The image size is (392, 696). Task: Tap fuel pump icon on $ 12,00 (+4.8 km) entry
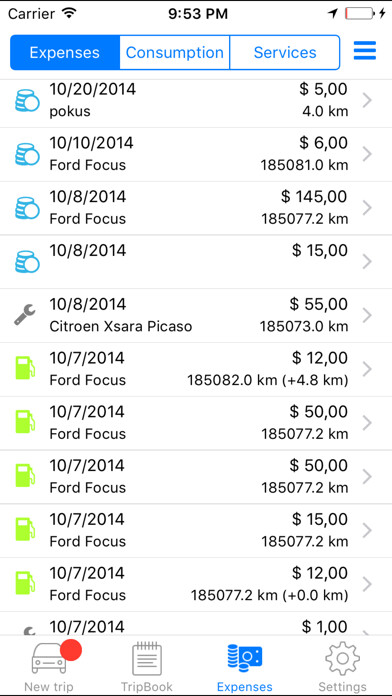25,368
